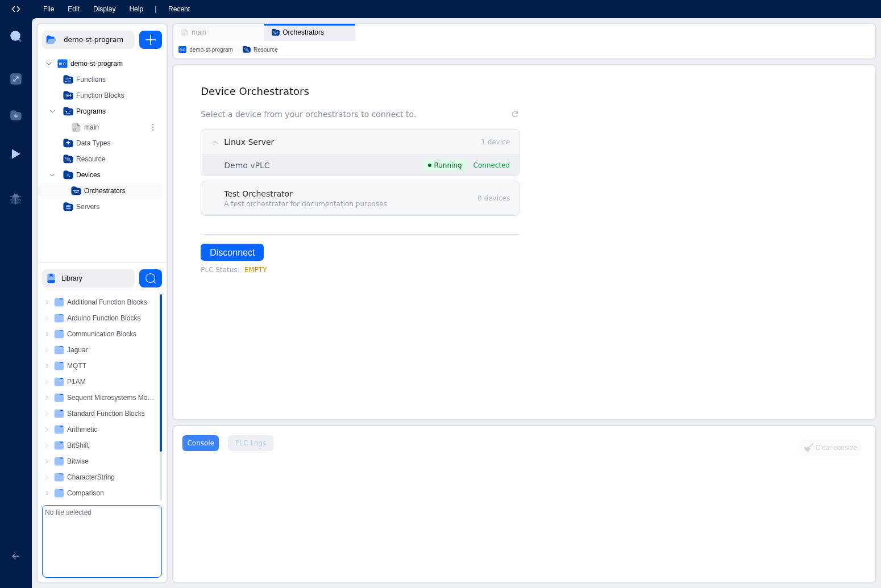The image size is (881, 588).
Task: Click the main file icon in tree
Action: (x=76, y=127)
